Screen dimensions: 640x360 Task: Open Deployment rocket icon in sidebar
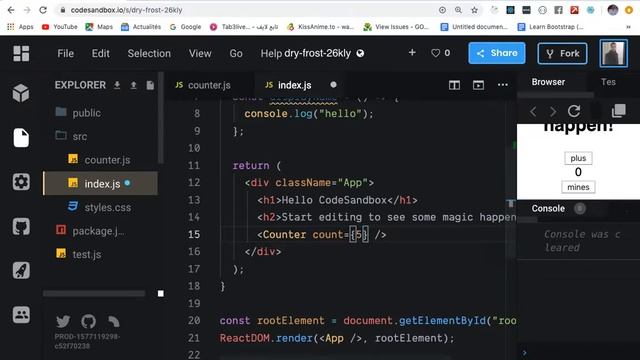(21, 270)
